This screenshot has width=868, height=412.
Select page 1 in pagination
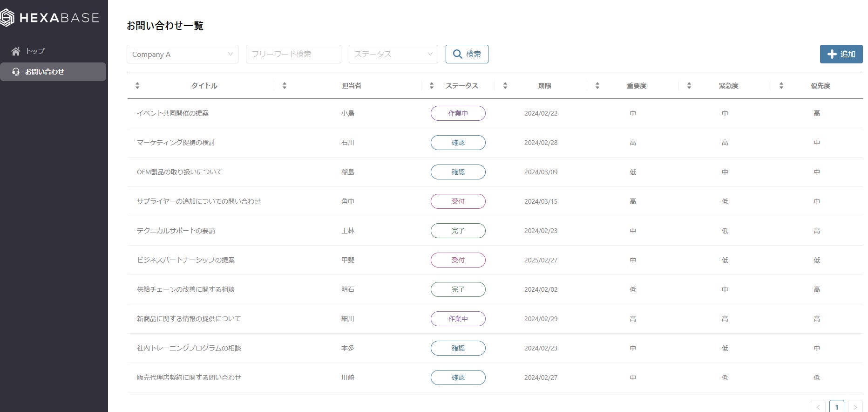[836, 407]
